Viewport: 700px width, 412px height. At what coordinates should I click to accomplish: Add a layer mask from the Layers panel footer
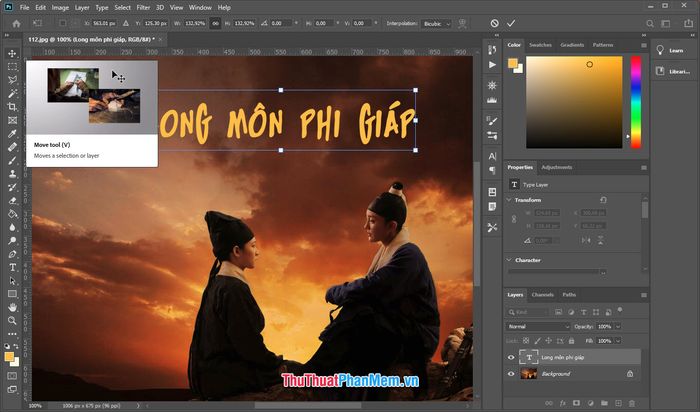(x=576, y=403)
